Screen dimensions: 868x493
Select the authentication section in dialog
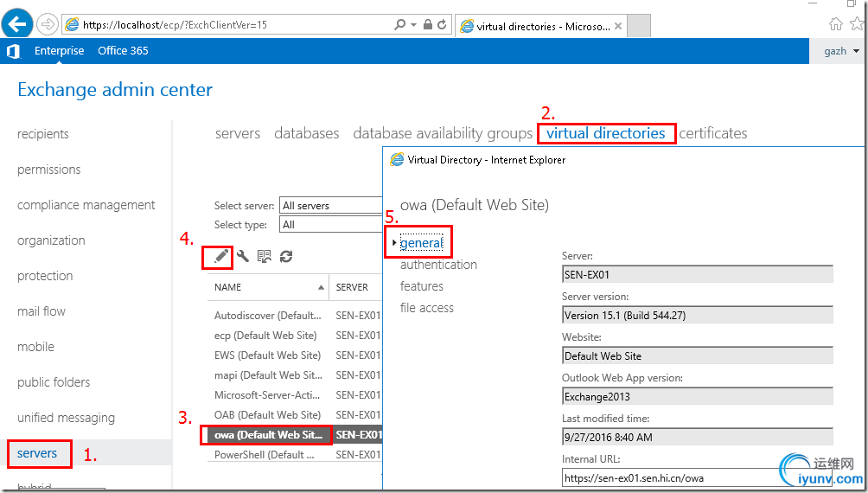tap(438, 264)
